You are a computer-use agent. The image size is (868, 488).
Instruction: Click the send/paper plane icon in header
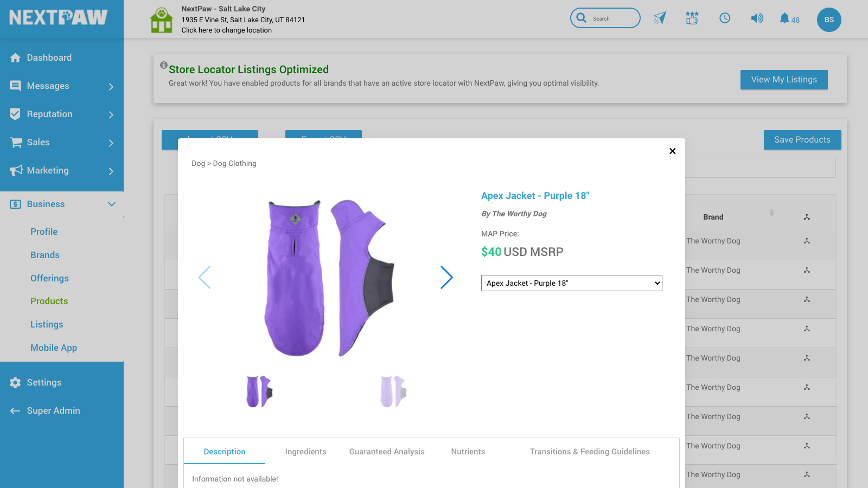point(659,18)
